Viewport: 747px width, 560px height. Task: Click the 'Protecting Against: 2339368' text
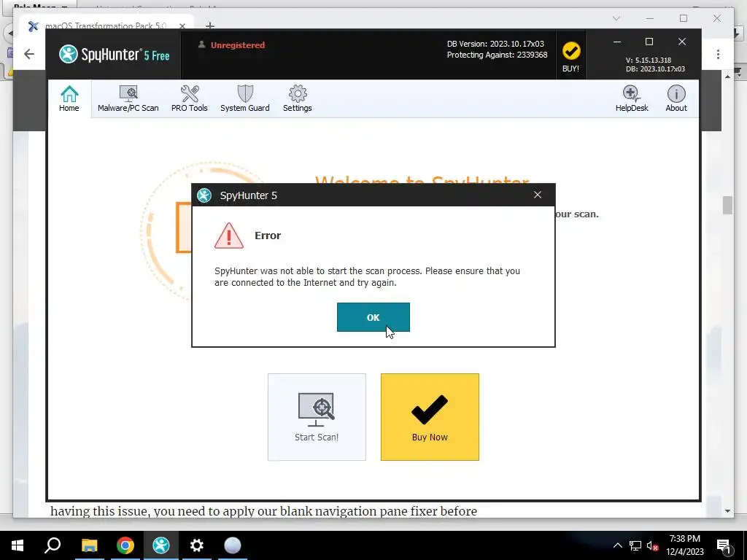[497, 55]
